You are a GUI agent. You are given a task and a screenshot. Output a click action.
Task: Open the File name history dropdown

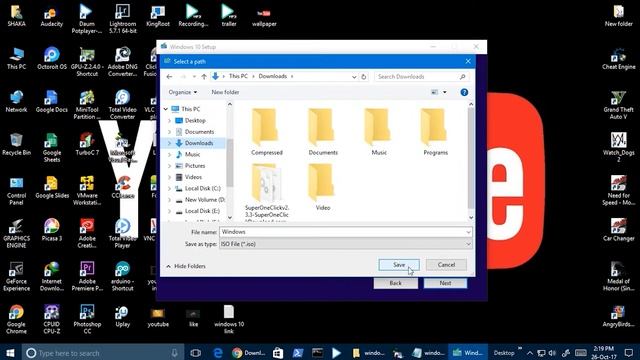468,232
